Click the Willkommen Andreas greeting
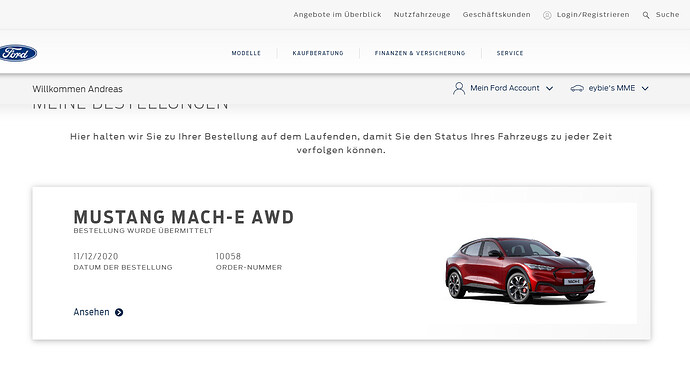This screenshot has height=370, width=690. [x=77, y=89]
